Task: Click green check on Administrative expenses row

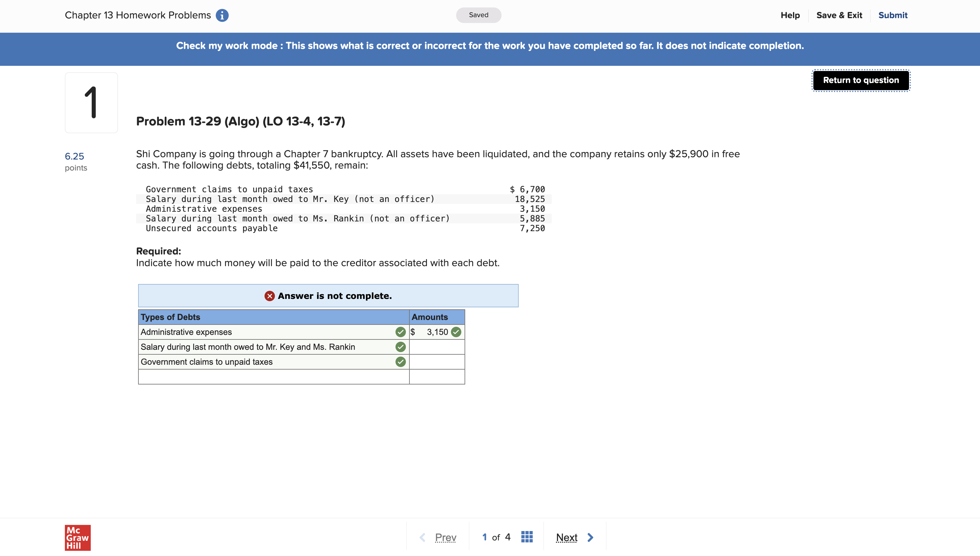Action: (x=400, y=332)
